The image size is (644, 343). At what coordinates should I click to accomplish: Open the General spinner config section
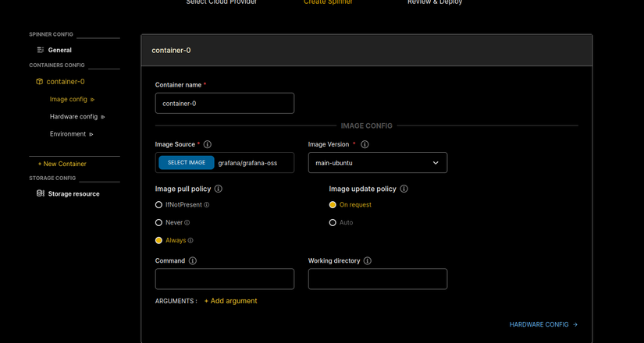(x=59, y=50)
